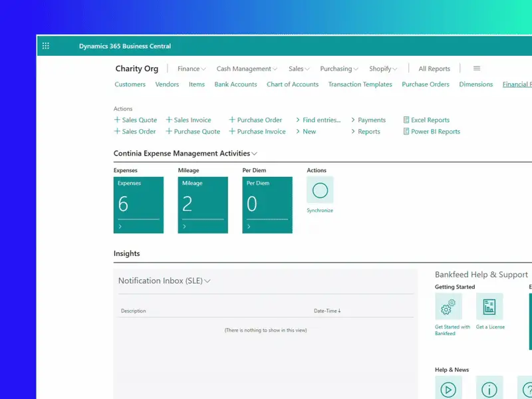Image resolution: width=532 pixels, height=399 pixels.
Task: Collapse Continia Expense Management Activities section
Action: click(186, 154)
